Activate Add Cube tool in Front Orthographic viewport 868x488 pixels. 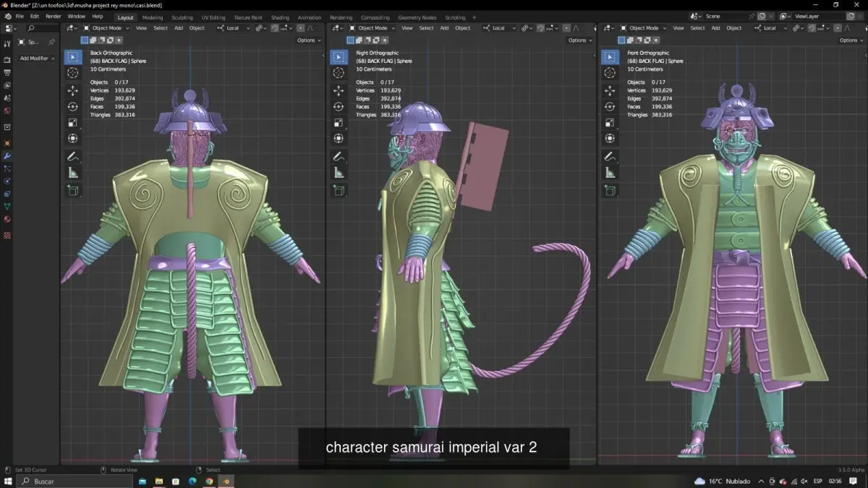610,190
